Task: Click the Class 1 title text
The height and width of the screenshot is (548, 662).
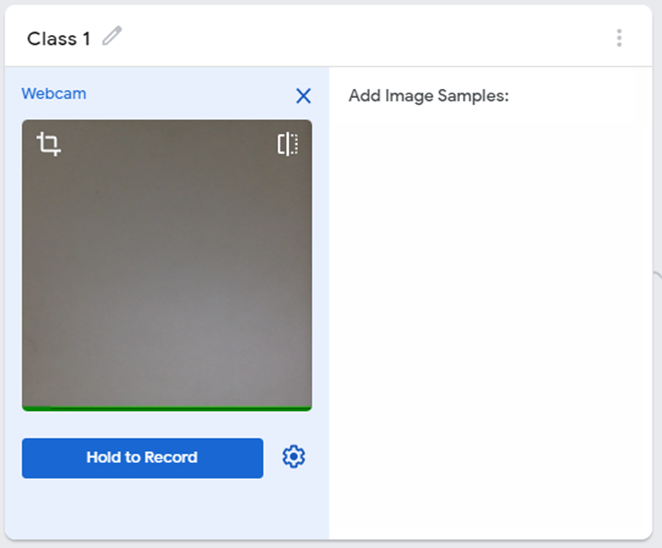Action: click(59, 39)
